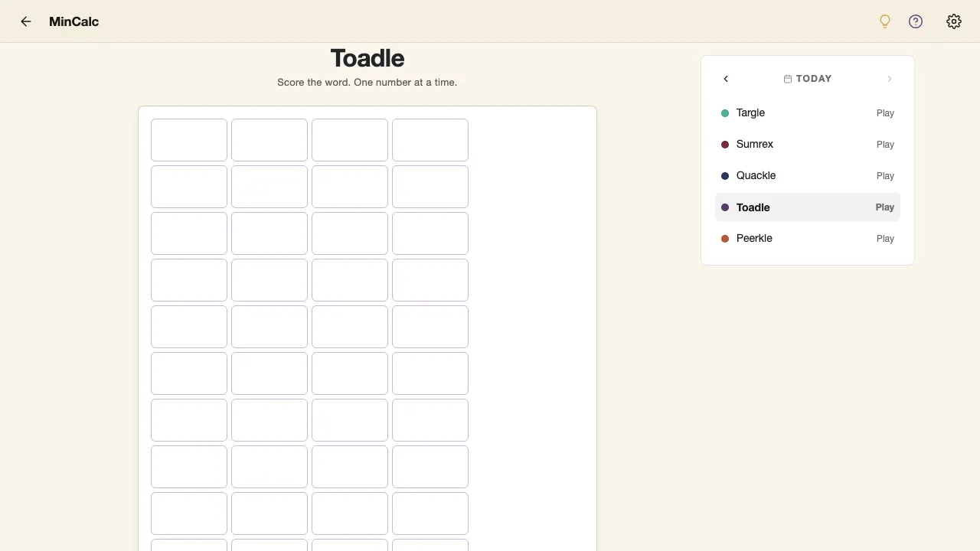Select the last cell in the top row
Viewport: 980px width, 551px height.
430,140
